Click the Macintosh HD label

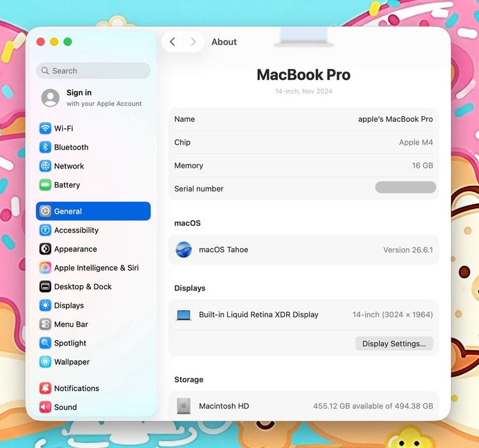(x=224, y=406)
